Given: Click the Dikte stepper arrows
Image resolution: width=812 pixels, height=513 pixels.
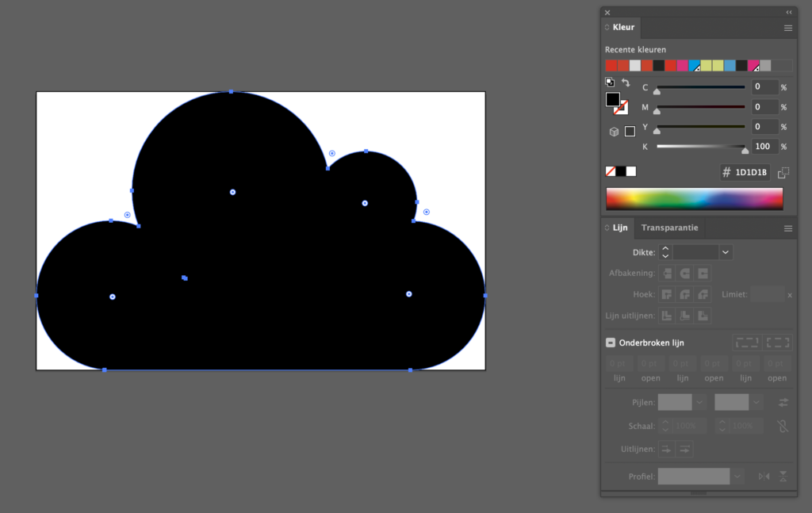Looking at the screenshot, I should click(x=665, y=252).
